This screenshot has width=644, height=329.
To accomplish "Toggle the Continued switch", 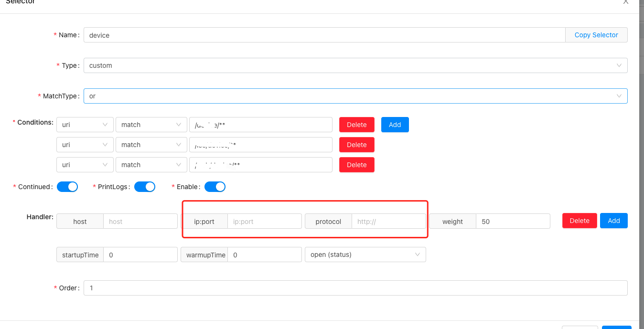I will [x=67, y=187].
